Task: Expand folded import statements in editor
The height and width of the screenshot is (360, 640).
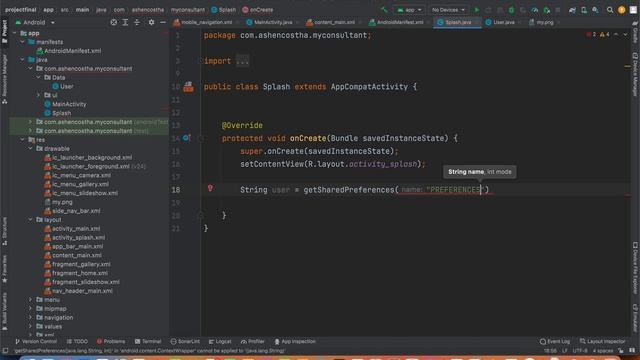Action: click(242, 61)
